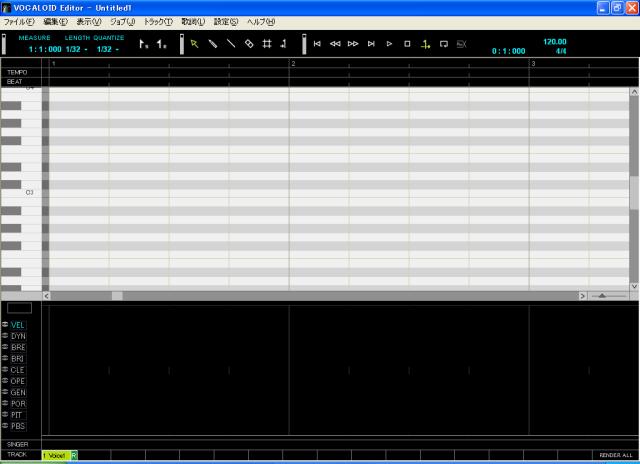
Task: Toggle loop playback icon
Action: click(x=444, y=44)
